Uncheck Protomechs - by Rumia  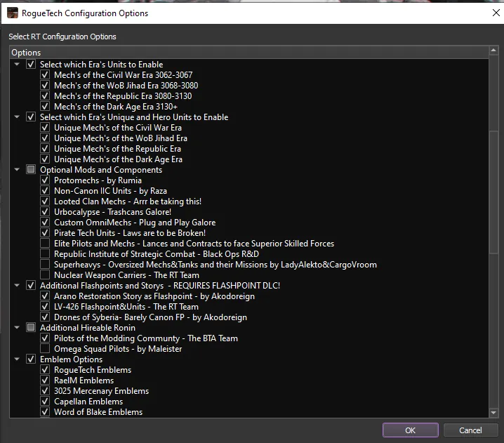(x=45, y=180)
